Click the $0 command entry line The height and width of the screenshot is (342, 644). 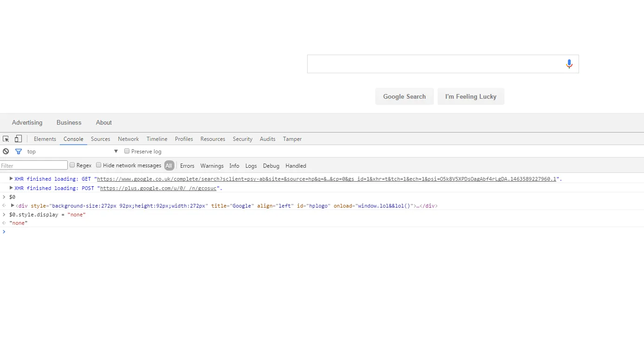(x=12, y=197)
